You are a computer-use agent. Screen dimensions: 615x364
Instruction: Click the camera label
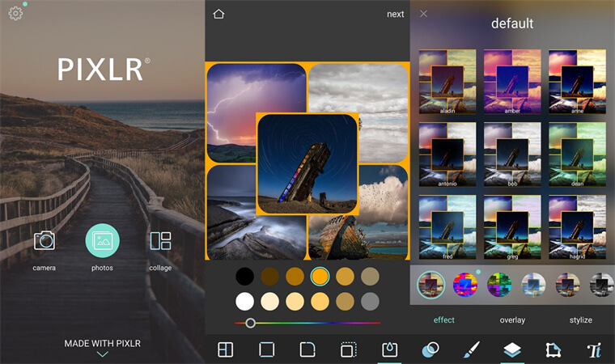(x=44, y=268)
